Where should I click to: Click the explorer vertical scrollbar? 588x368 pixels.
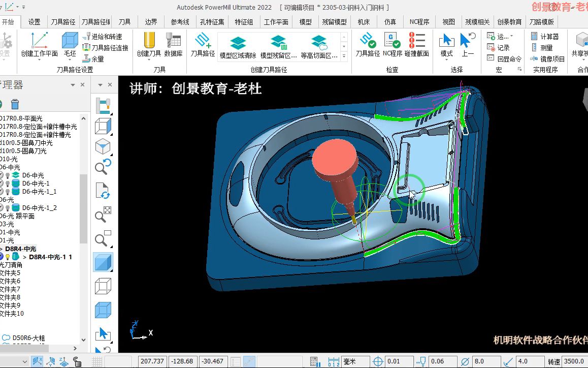pyautogui.click(x=84, y=208)
